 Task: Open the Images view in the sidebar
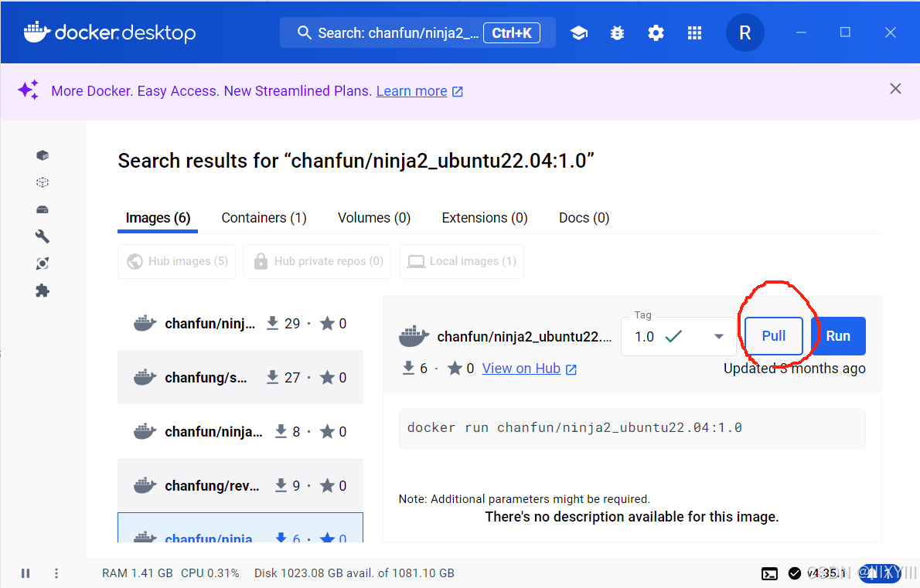[43, 182]
